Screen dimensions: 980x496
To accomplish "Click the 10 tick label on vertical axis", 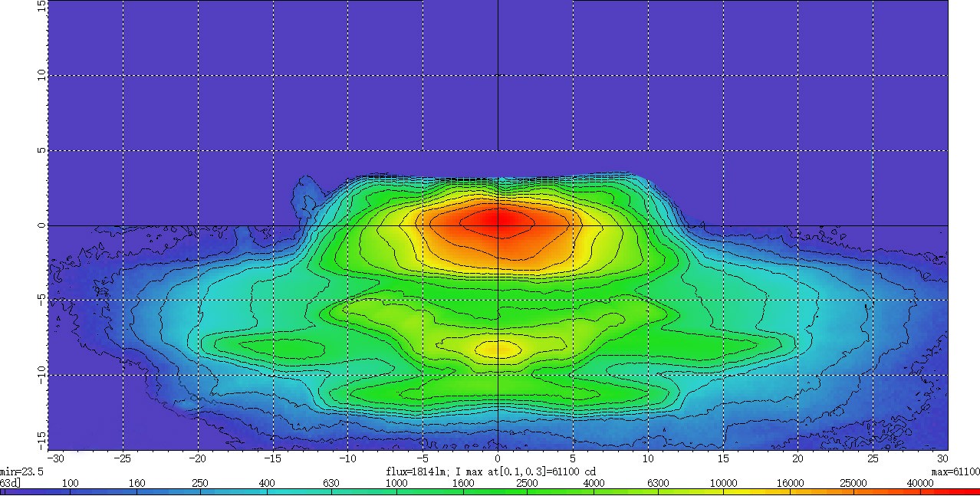I will tap(42, 76).
